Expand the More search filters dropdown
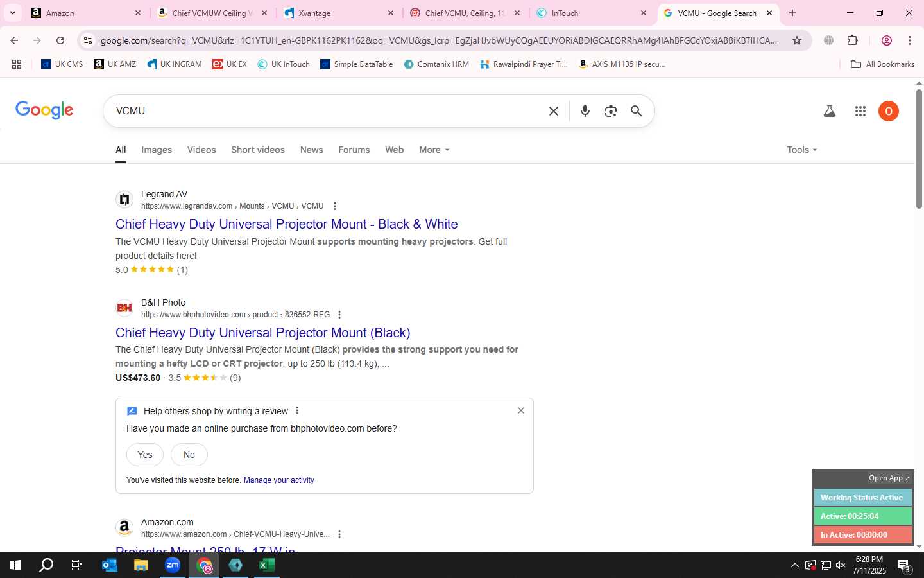Screen dimensions: 924x578 pos(434,150)
